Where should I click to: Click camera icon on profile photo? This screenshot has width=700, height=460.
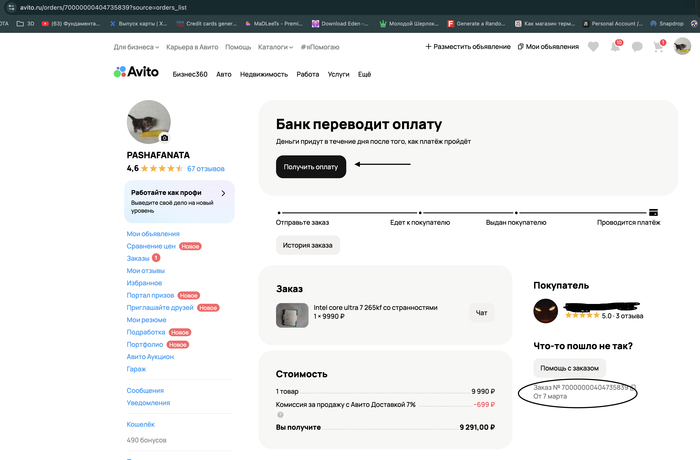(x=164, y=138)
